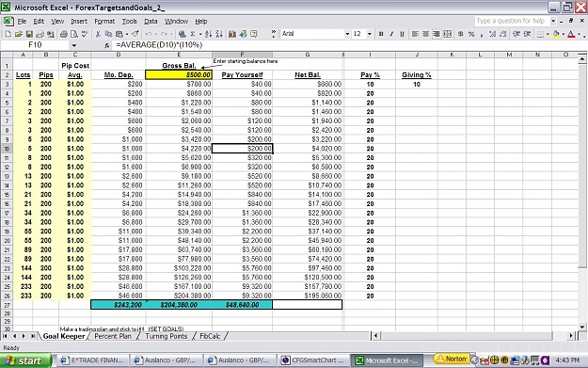
Task: Open Microsoft Excel Help icon
Action: coord(254,34)
